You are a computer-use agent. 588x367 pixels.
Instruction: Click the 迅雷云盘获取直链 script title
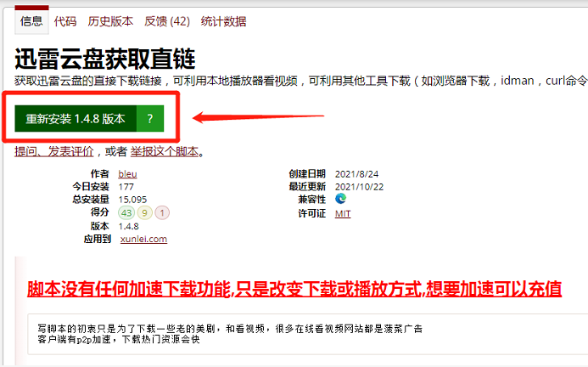[105, 59]
